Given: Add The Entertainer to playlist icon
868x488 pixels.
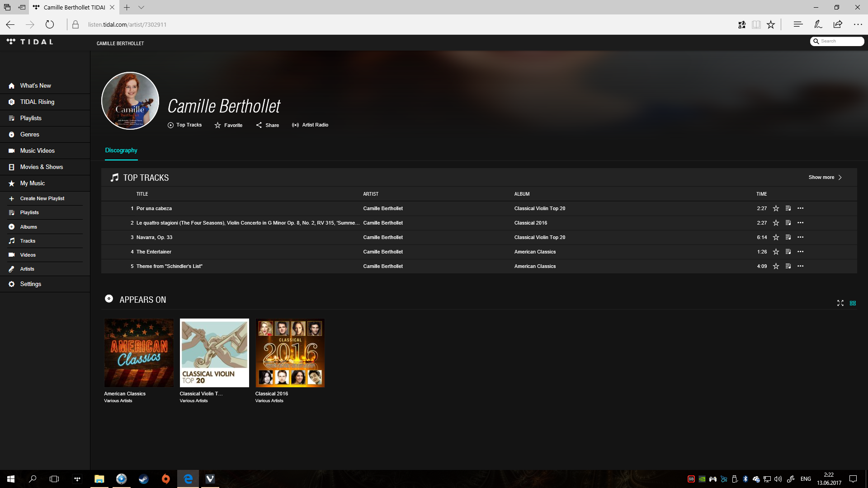Looking at the screenshot, I should (788, 252).
